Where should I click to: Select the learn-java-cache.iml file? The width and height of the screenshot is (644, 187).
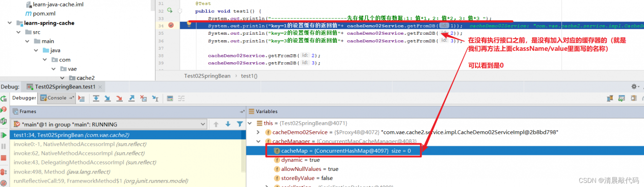click(x=58, y=5)
